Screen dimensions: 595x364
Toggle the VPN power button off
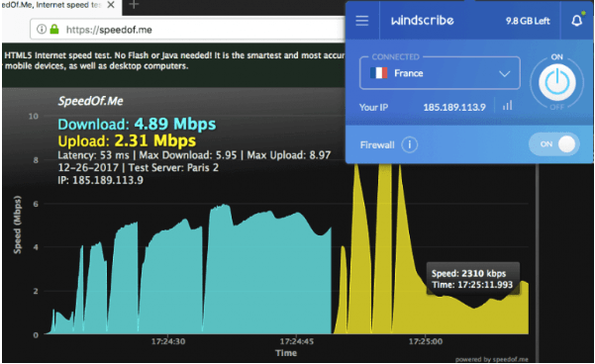pyautogui.click(x=557, y=82)
